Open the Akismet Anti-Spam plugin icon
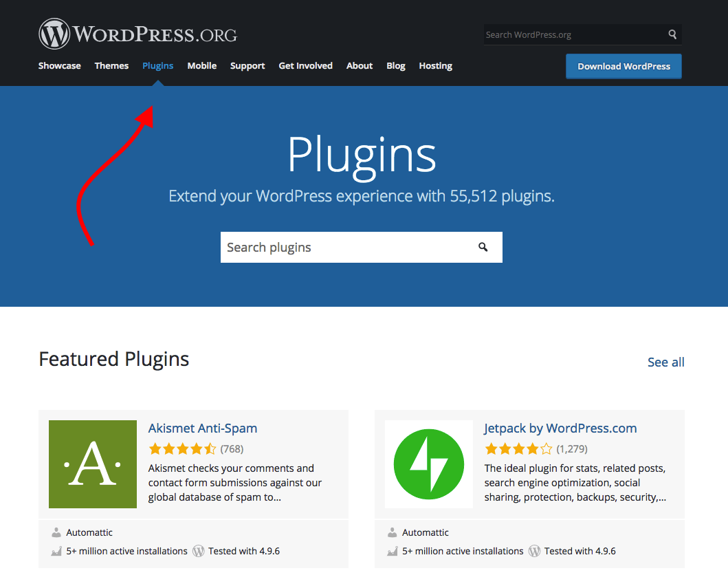Image resolution: width=728 pixels, height=586 pixels. (93, 464)
